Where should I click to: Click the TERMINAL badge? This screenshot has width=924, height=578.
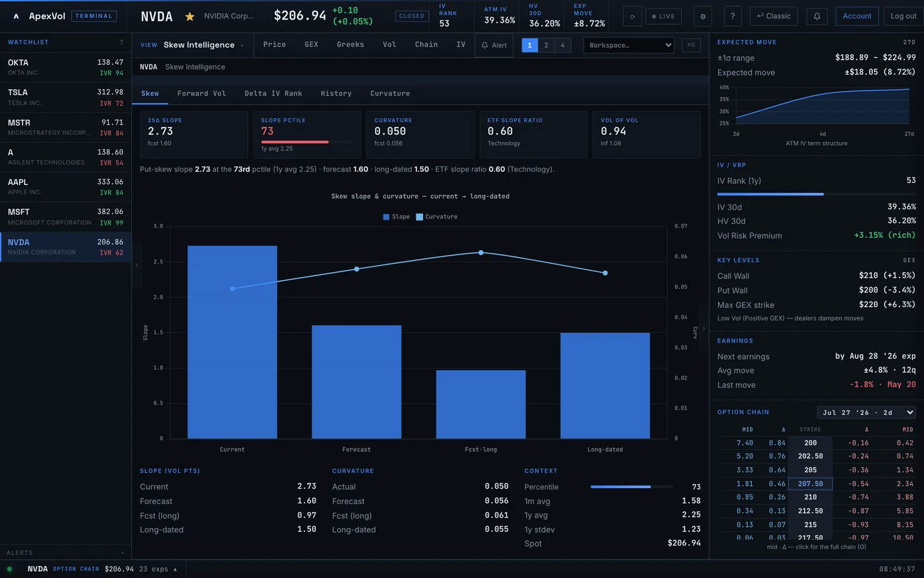(94, 16)
